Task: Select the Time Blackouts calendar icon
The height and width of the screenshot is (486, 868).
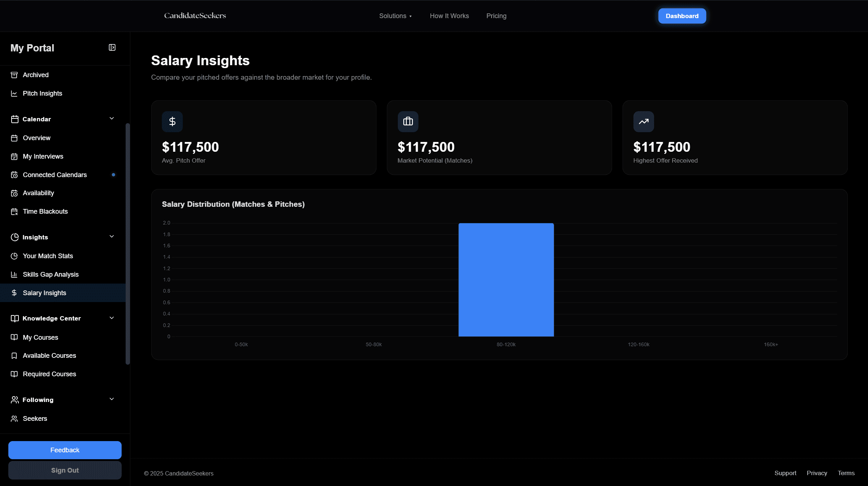Action: (14, 211)
